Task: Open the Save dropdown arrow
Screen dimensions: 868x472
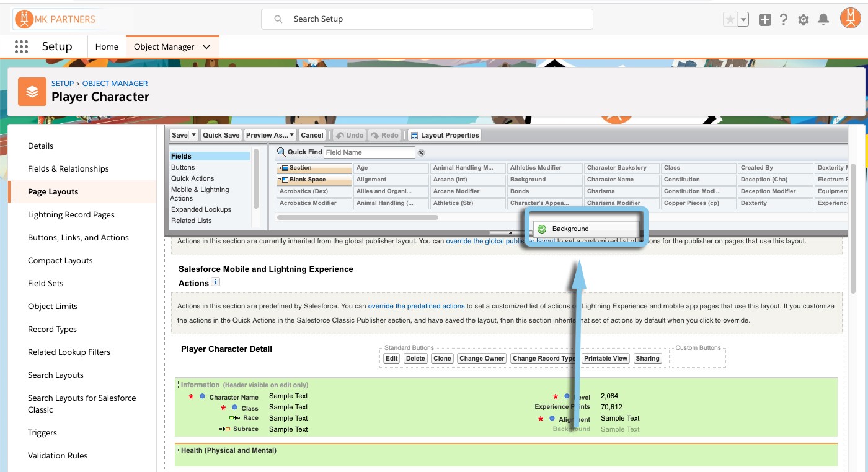Action: (x=193, y=135)
